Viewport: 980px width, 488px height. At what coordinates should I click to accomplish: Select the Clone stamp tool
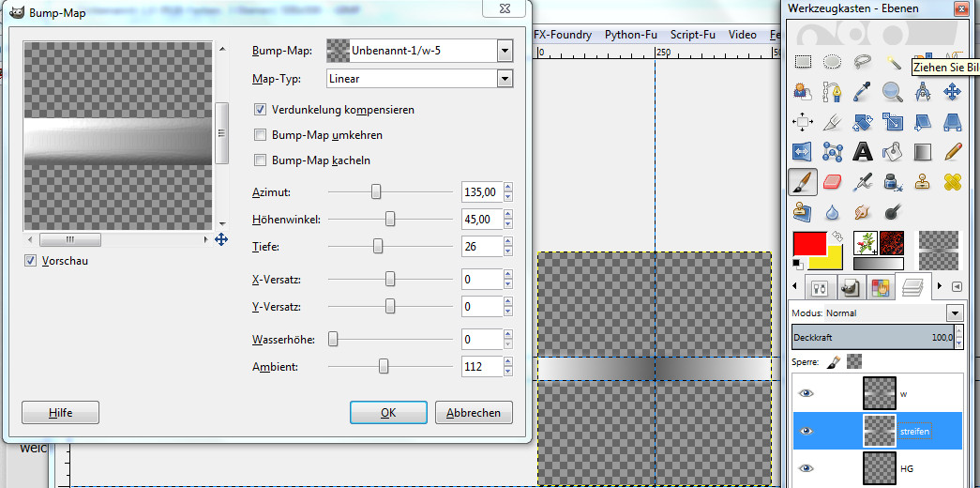[x=923, y=183]
